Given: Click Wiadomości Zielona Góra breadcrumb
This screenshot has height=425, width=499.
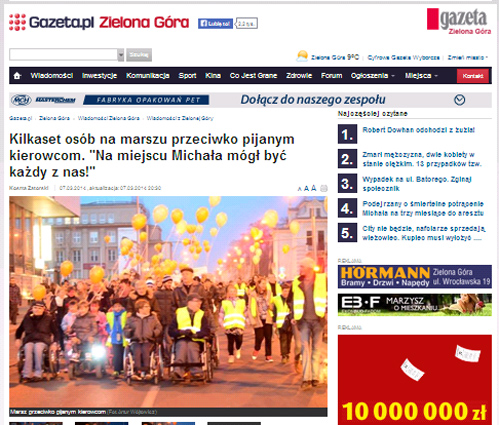Looking at the screenshot, I should pyautogui.click(x=109, y=118).
